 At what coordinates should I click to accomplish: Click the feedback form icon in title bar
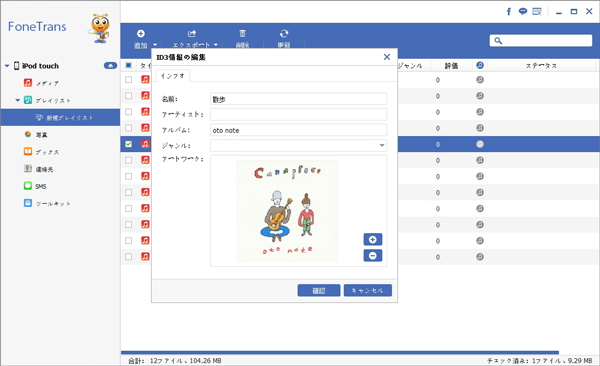(x=537, y=11)
